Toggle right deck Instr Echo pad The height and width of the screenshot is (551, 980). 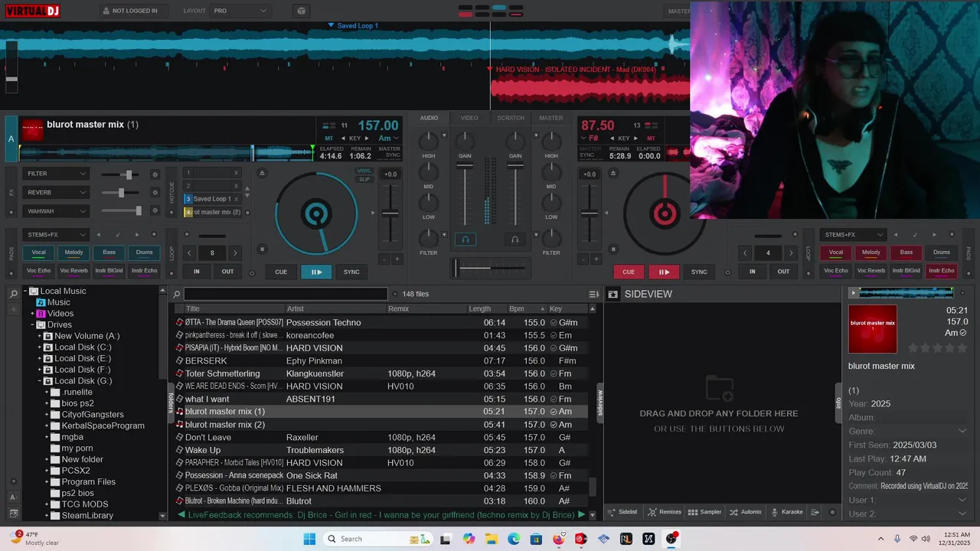(942, 270)
